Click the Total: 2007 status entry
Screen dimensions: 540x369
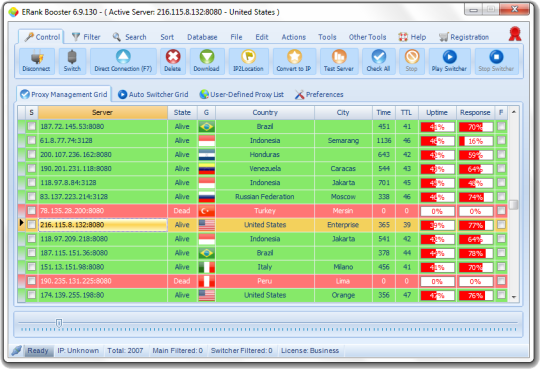tap(125, 351)
